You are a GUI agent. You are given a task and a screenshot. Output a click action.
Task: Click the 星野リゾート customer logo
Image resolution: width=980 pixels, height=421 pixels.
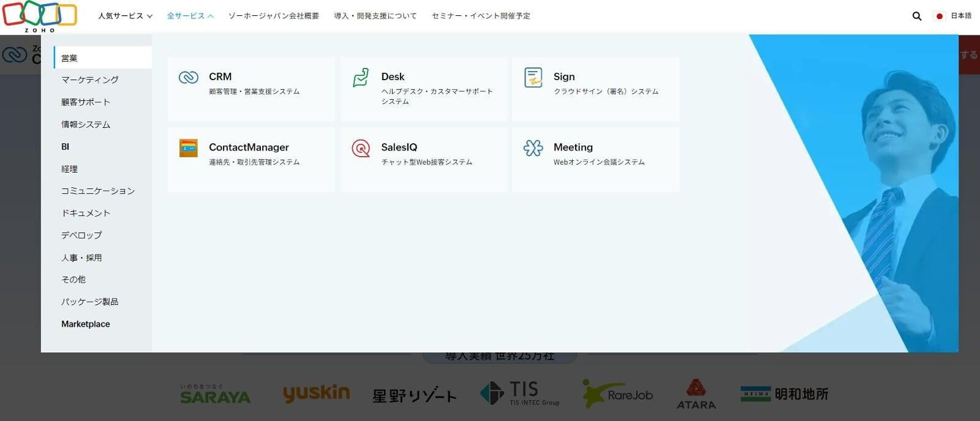(x=415, y=395)
